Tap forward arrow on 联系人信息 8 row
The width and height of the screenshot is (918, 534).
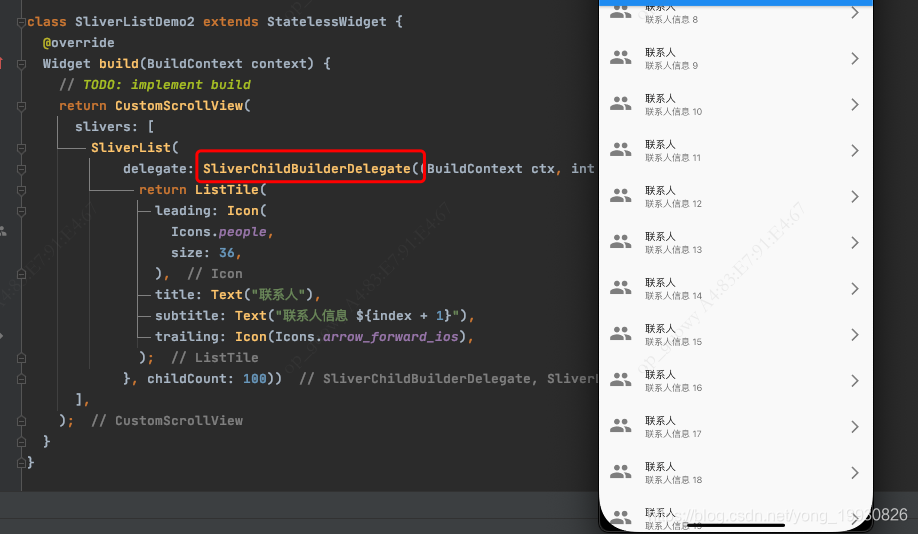pos(855,12)
